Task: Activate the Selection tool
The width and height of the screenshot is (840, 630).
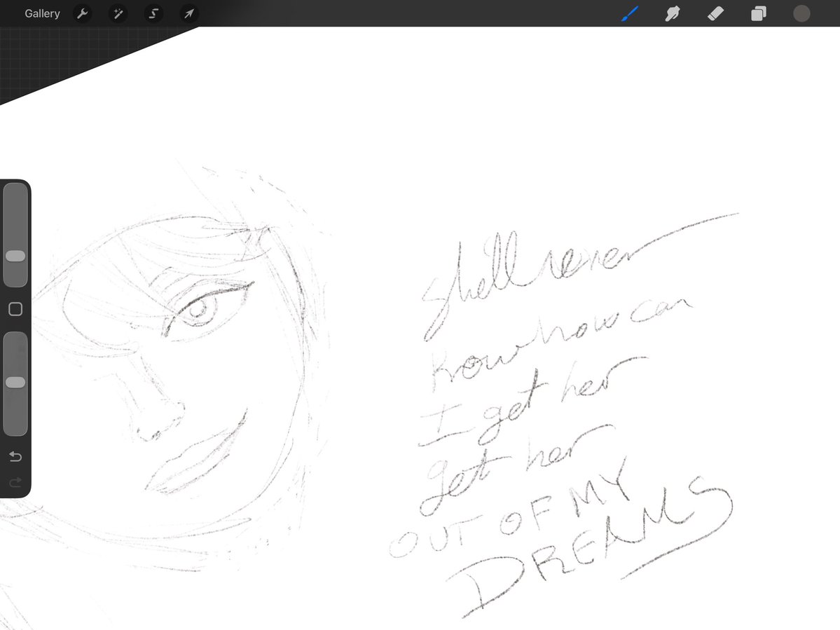Action: pos(153,13)
